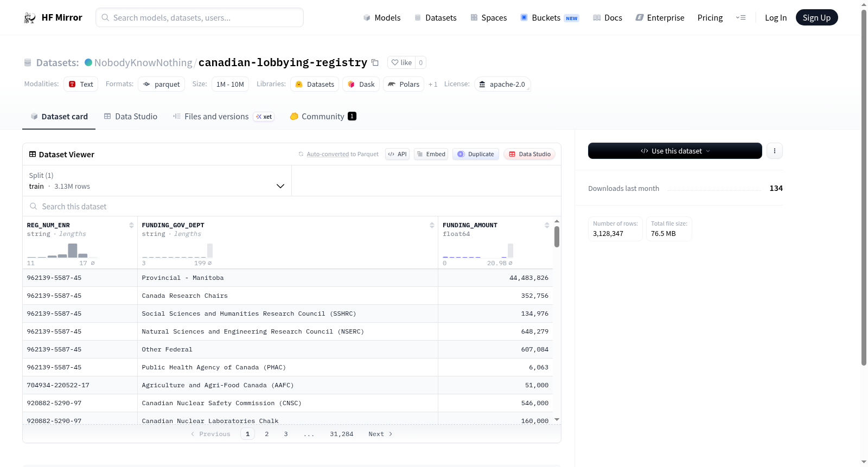Open Spaces in the top navigation
Viewport: 868px width, 467px height.
(x=489, y=18)
